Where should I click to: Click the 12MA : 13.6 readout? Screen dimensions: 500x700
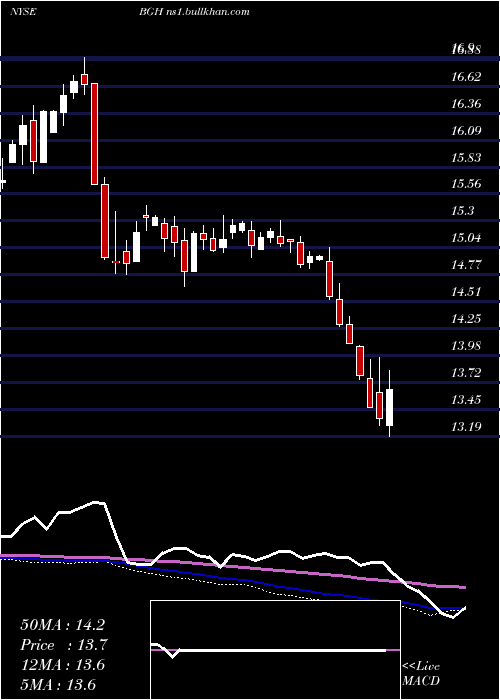[62, 665]
